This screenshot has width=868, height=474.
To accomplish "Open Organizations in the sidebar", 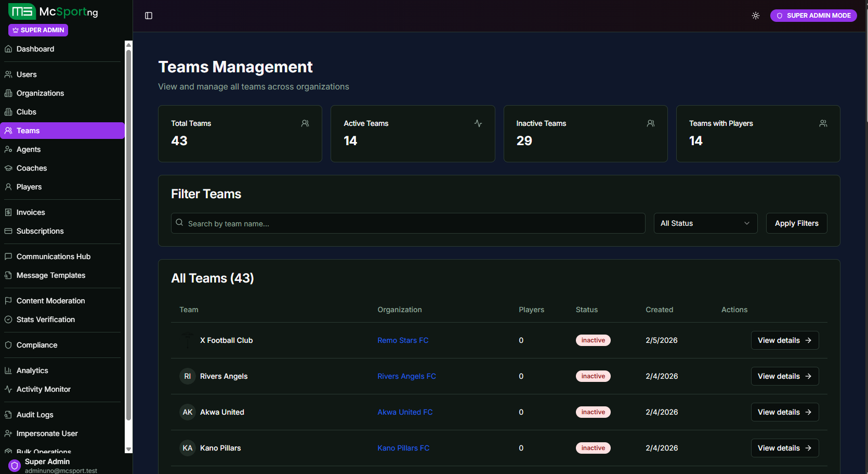I will click(40, 93).
